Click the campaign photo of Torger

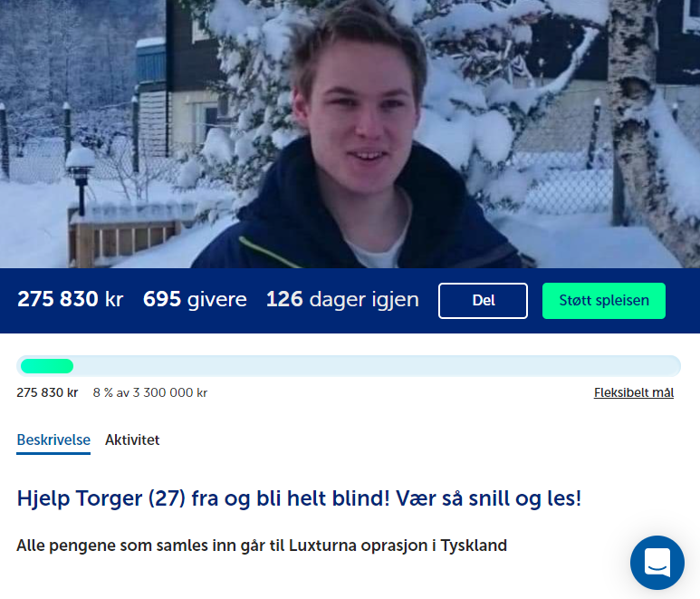pyautogui.click(x=350, y=134)
